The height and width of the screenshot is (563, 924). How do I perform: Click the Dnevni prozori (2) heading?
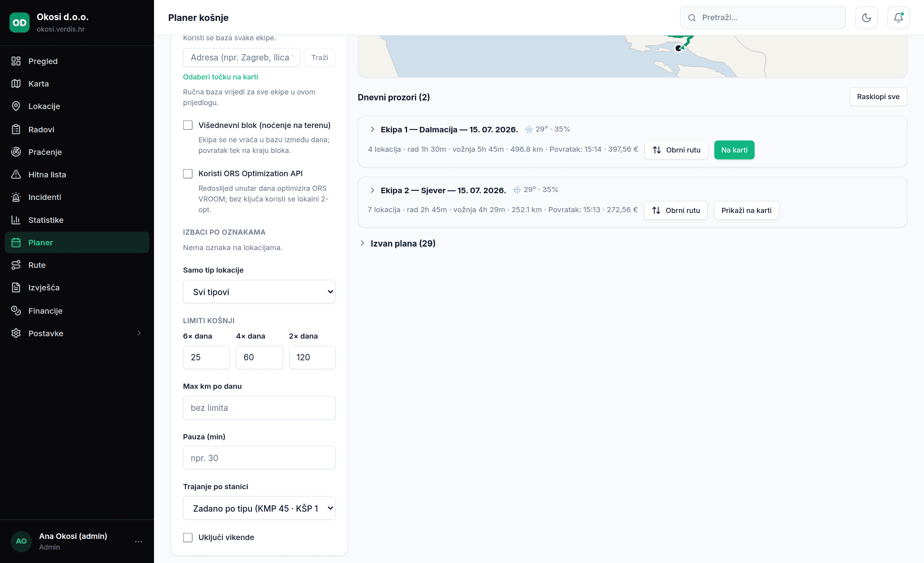pyautogui.click(x=394, y=97)
